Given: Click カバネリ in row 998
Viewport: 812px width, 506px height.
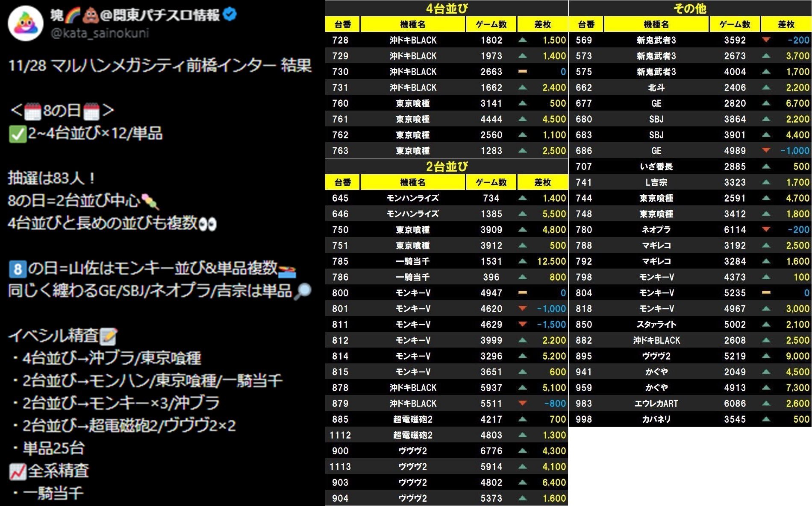Looking at the screenshot, I should (x=656, y=419).
